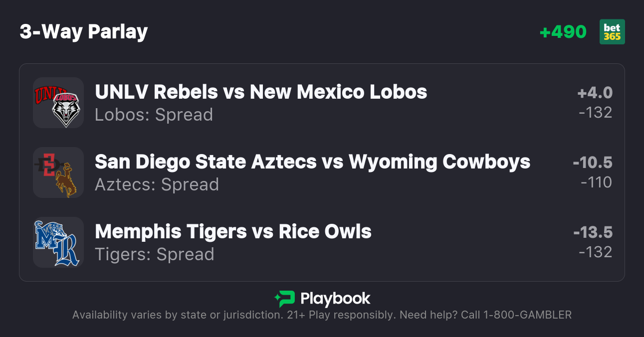
Task: Open San Diego State vs Wyoming matchup
Action: click(312, 162)
